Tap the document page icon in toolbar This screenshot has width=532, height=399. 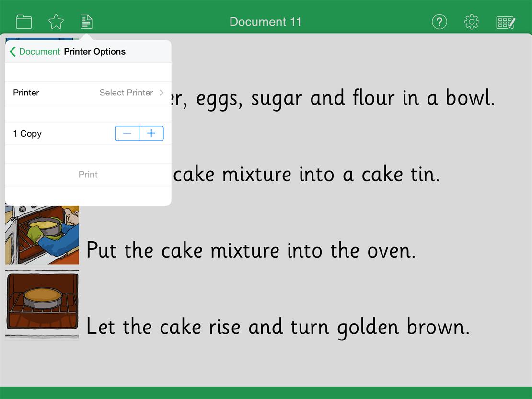click(86, 22)
